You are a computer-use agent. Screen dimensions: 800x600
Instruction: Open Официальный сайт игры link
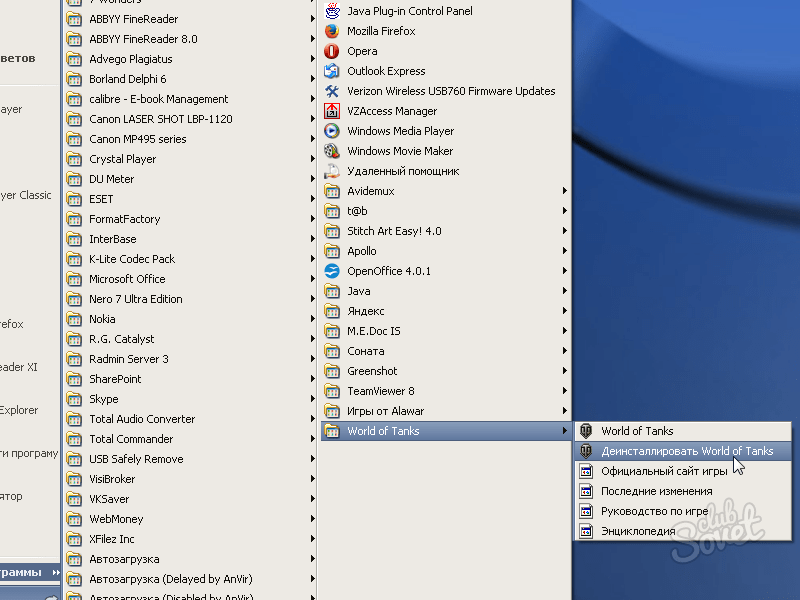tap(663, 471)
